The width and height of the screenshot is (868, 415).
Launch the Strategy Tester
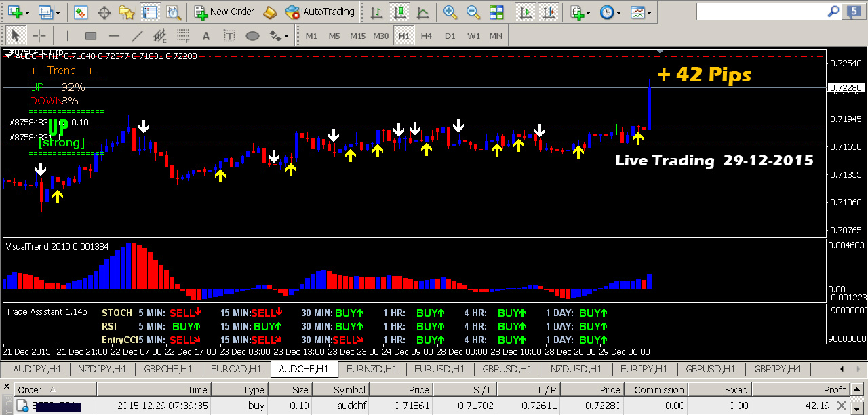tap(174, 12)
